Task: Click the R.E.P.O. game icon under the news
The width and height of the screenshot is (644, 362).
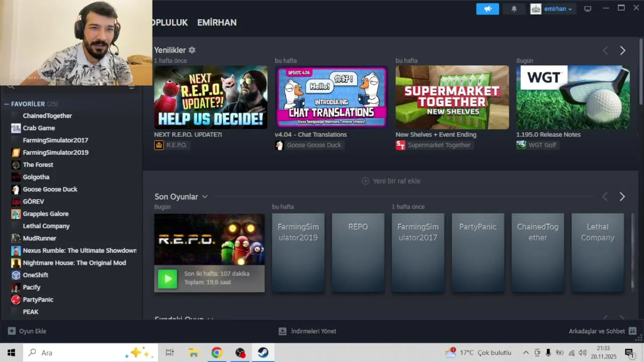Action: tap(159, 145)
